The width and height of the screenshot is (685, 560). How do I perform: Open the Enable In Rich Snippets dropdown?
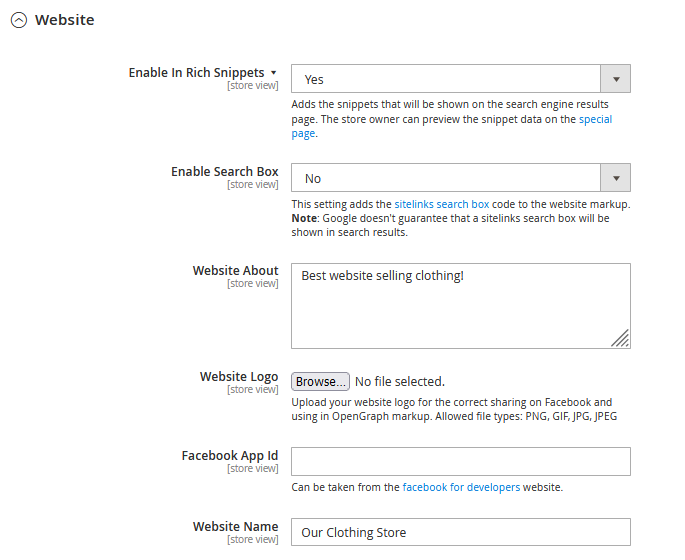click(x=460, y=79)
